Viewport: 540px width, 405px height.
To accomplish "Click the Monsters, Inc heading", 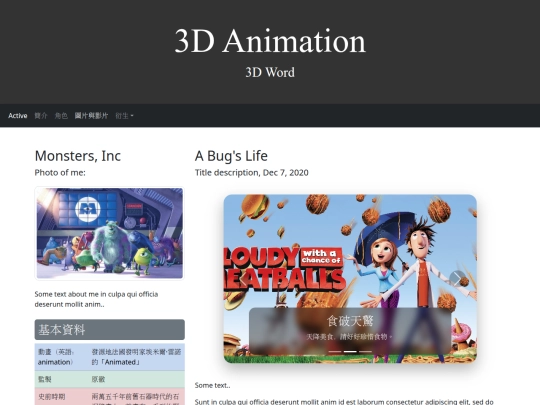I will (78, 156).
